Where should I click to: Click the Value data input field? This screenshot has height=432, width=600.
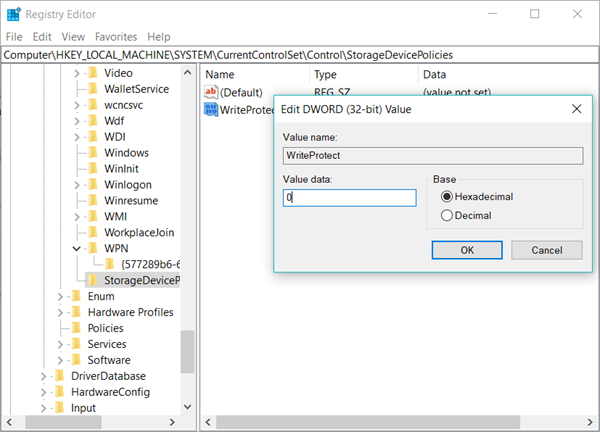[x=349, y=198]
